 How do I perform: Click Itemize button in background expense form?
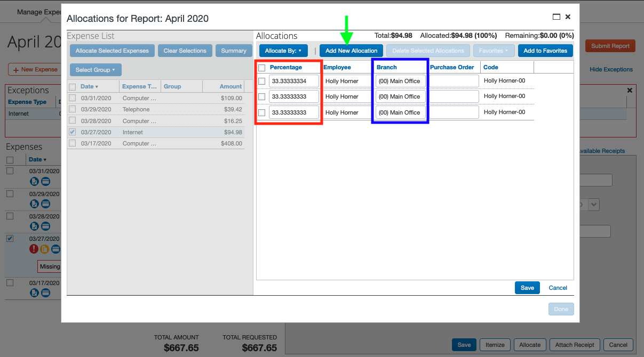495,345
